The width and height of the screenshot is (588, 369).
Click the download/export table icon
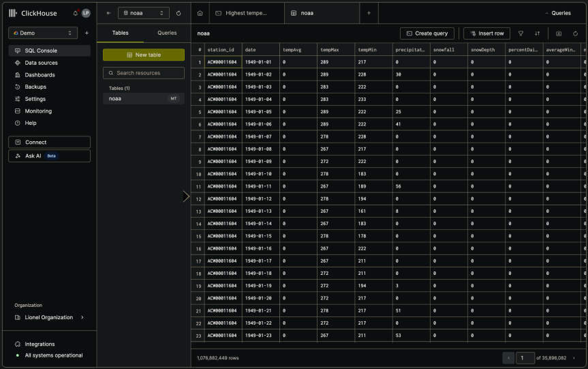[559, 33]
